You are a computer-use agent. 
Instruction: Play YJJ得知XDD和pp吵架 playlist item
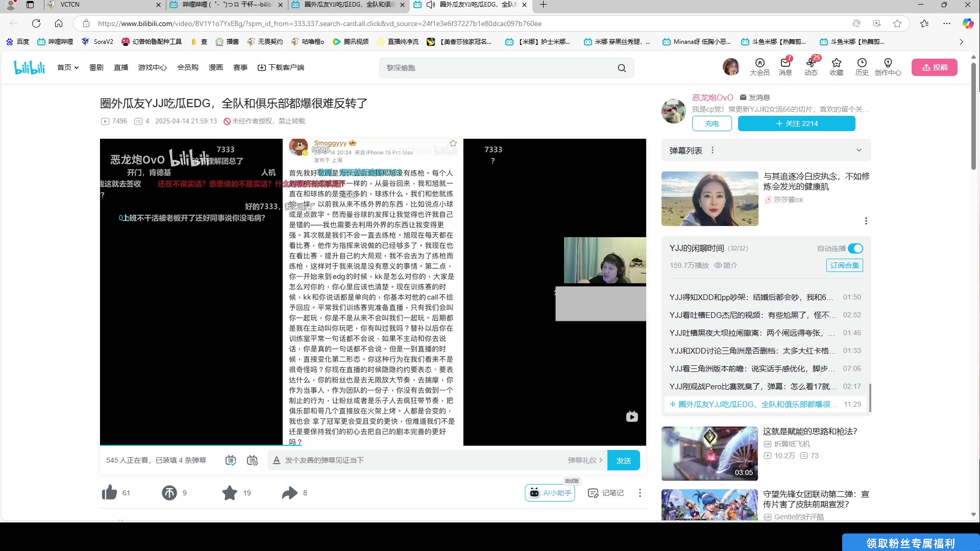point(765,297)
